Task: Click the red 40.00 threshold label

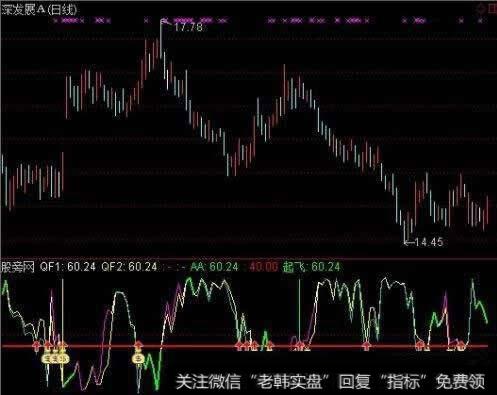Action: (x=263, y=267)
